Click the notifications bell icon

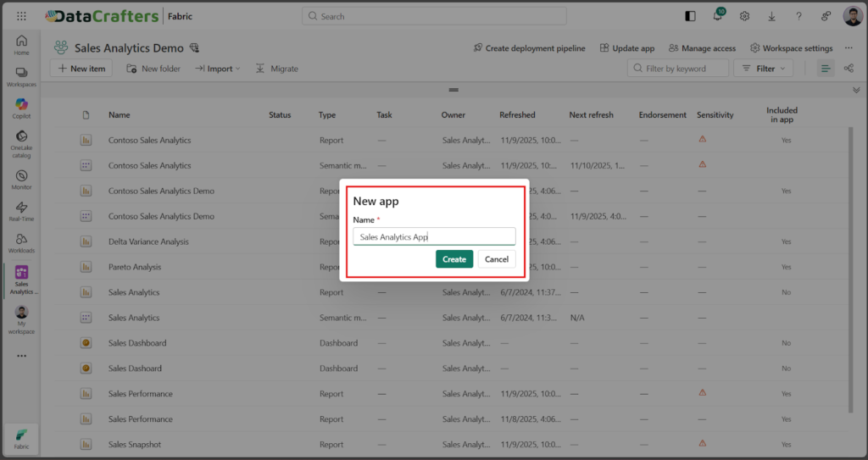coord(717,16)
